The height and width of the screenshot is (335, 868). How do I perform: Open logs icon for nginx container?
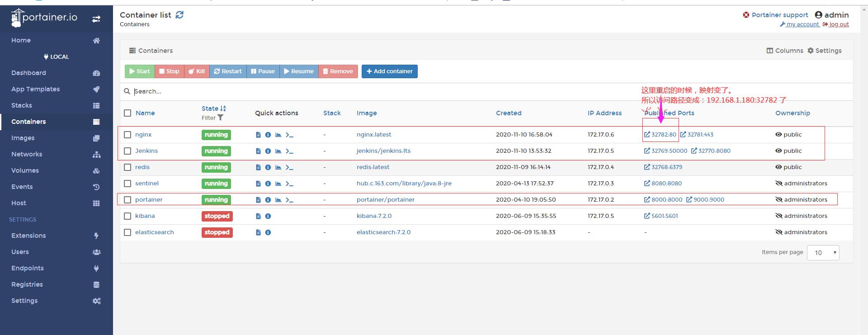[258, 135]
